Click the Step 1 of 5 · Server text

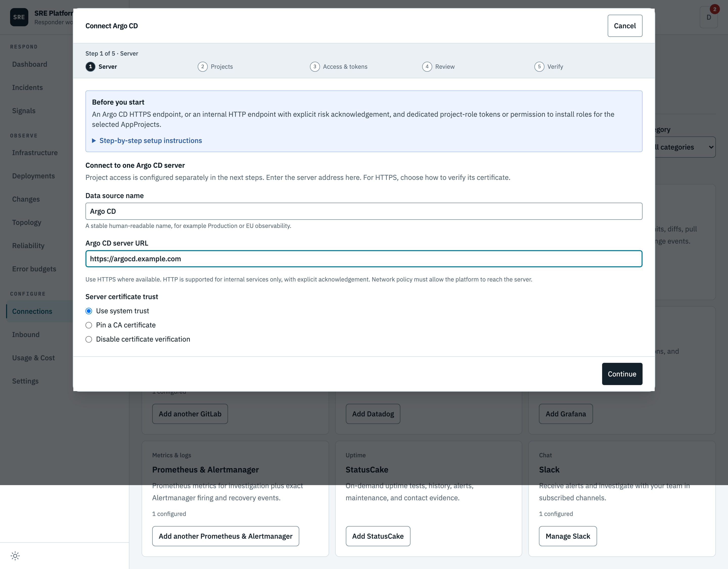tap(112, 54)
